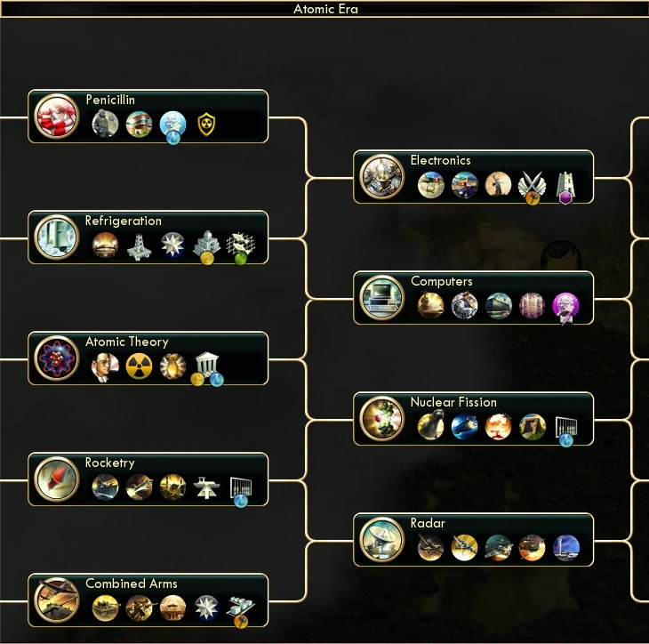Select the Refrigeration technology box
The width and height of the screenshot is (649, 644).
pyautogui.click(x=148, y=237)
